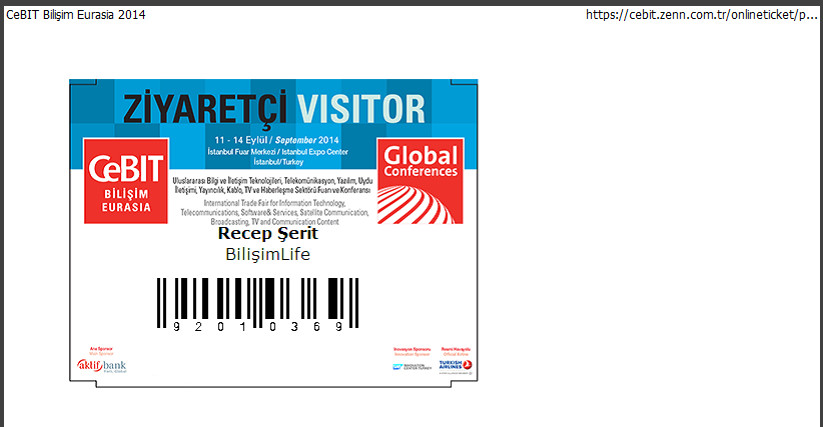The height and width of the screenshot is (427, 823).
Task: Click the Turkish Airlines logo
Action: [456, 366]
